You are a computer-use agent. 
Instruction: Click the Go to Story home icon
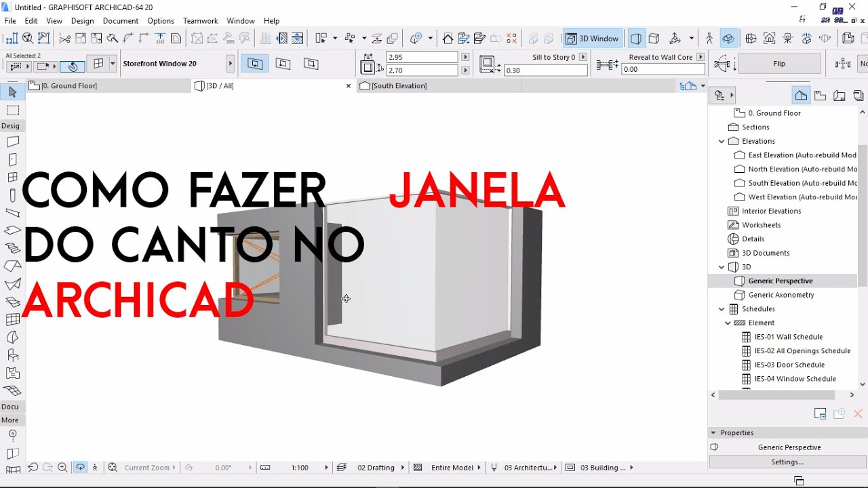pyautogui.click(x=448, y=39)
